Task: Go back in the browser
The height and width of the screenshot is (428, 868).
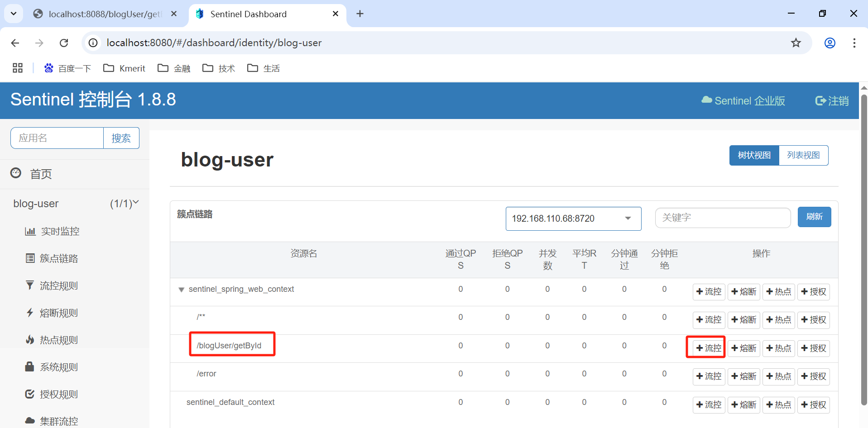Action: tap(15, 43)
